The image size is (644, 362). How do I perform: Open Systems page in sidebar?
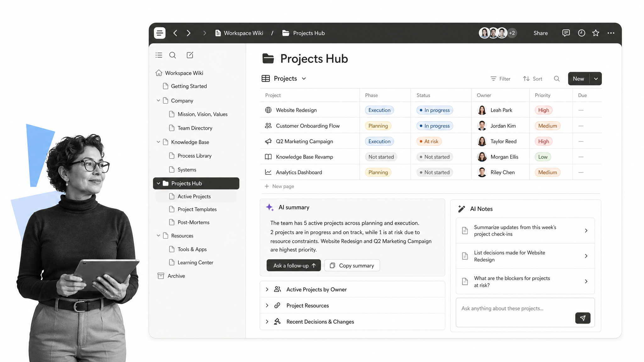(x=183, y=170)
